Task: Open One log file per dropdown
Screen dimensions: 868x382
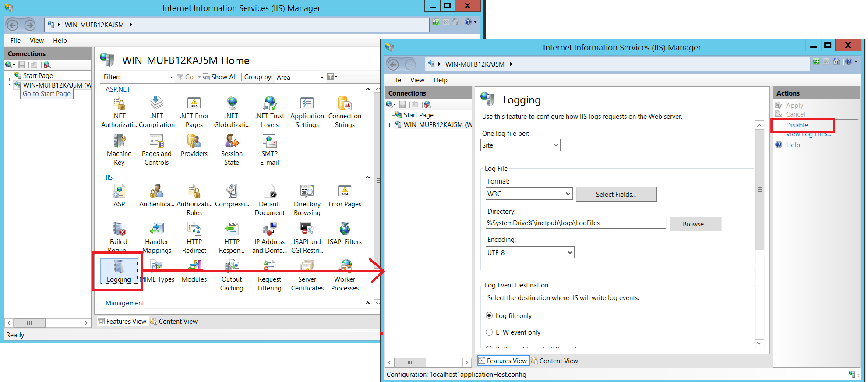Action: point(520,145)
